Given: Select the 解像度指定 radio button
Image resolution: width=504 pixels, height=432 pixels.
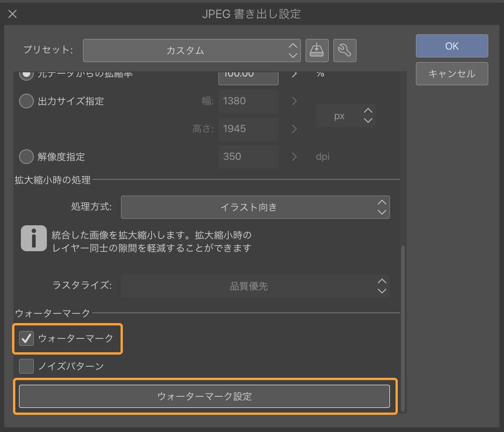Looking at the screenshot, I should point(26,157).
